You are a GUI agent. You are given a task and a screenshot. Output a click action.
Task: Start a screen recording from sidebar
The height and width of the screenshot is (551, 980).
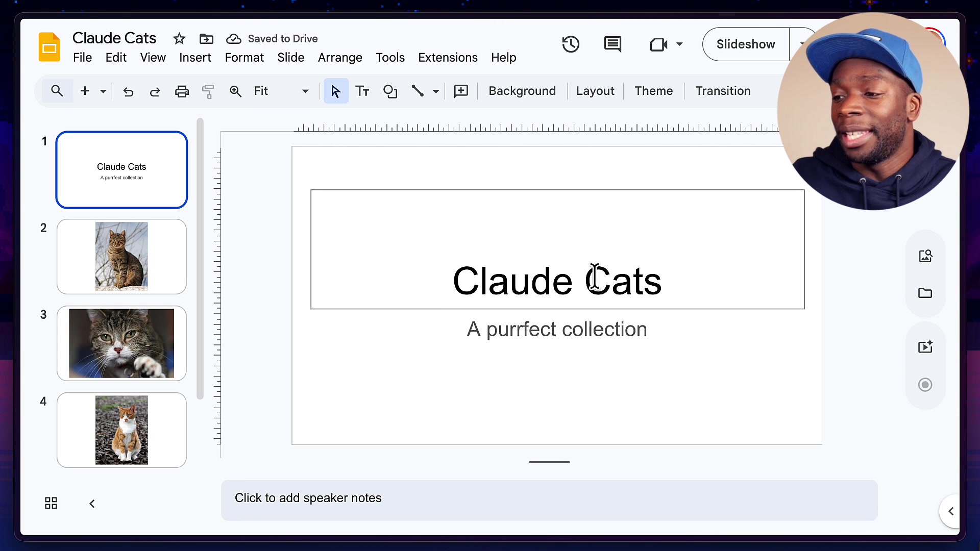(x=925, y=385)
